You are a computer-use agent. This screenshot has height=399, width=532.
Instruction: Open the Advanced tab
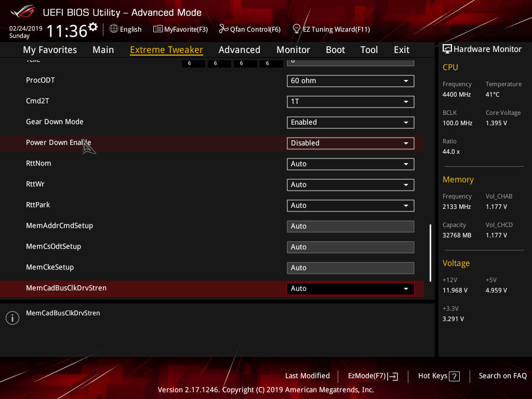(240, 50)
